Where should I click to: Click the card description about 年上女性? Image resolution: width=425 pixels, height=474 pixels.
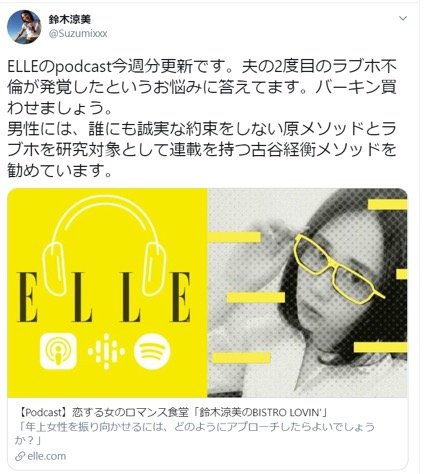(195, 433)
